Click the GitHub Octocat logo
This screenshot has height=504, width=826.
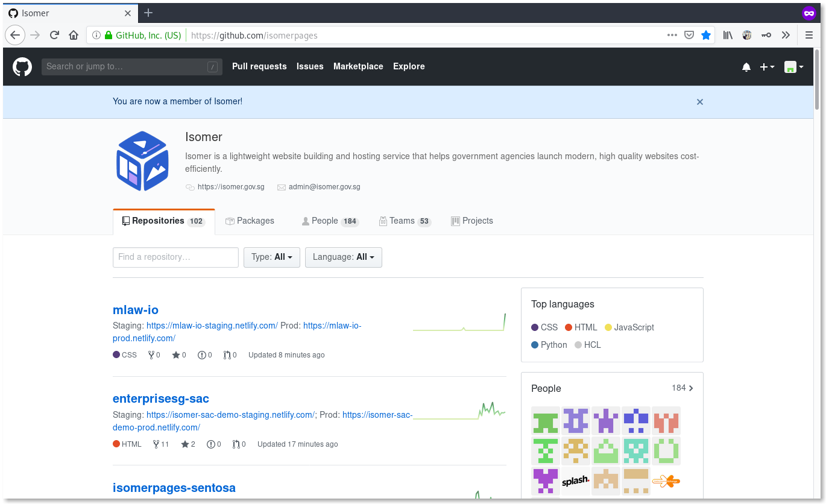pyautogui.click(x=22, y=66)
